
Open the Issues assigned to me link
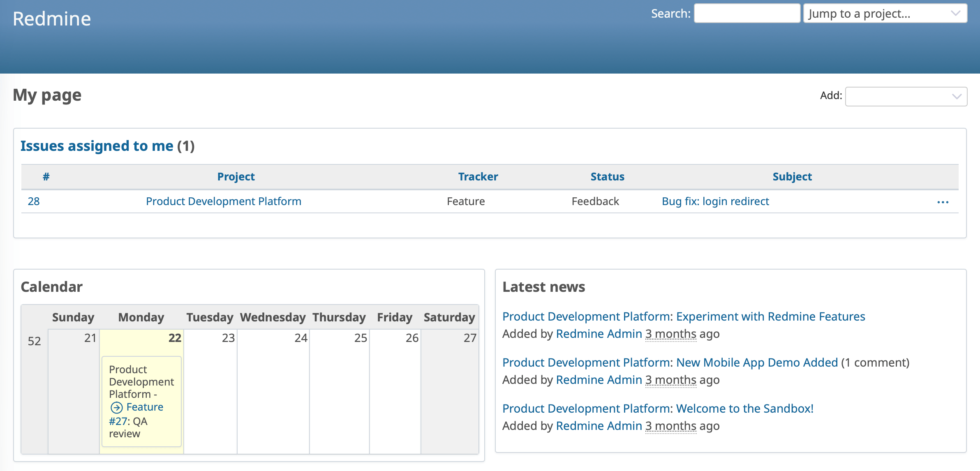point(97,146)
